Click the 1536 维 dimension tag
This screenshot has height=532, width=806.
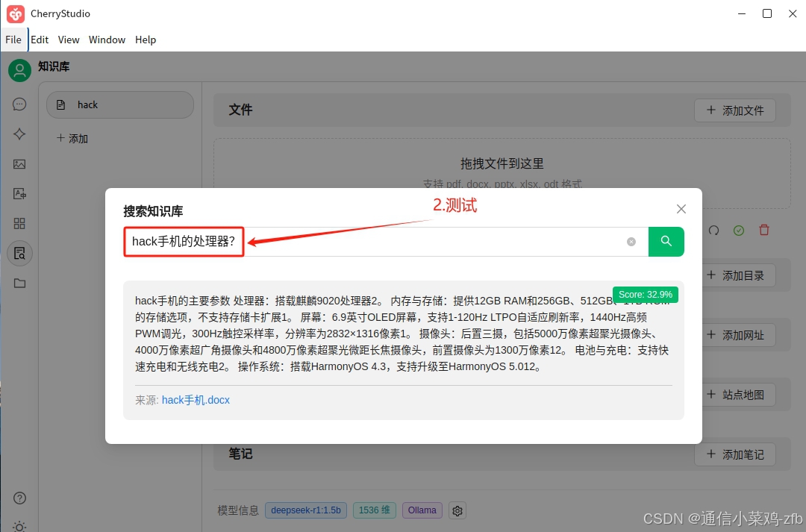pos(374,510)
